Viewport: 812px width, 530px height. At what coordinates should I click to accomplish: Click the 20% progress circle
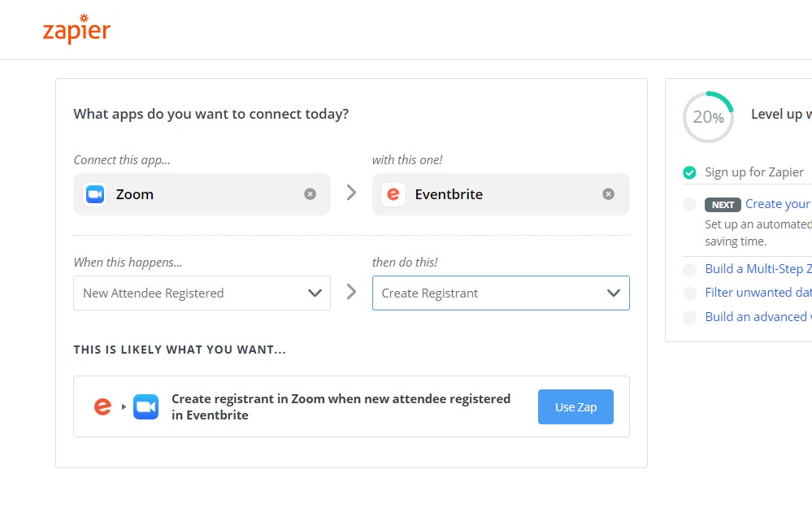click(x=708, y=117)
